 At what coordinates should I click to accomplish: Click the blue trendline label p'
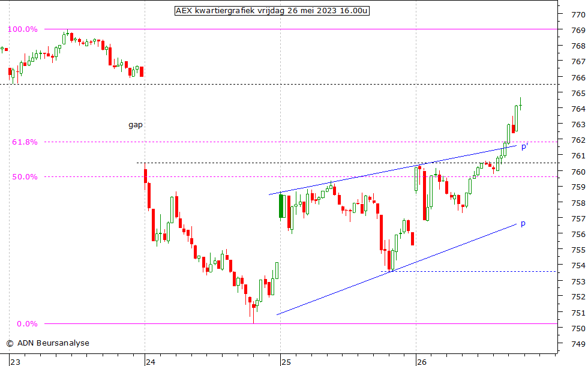[524, 146]
